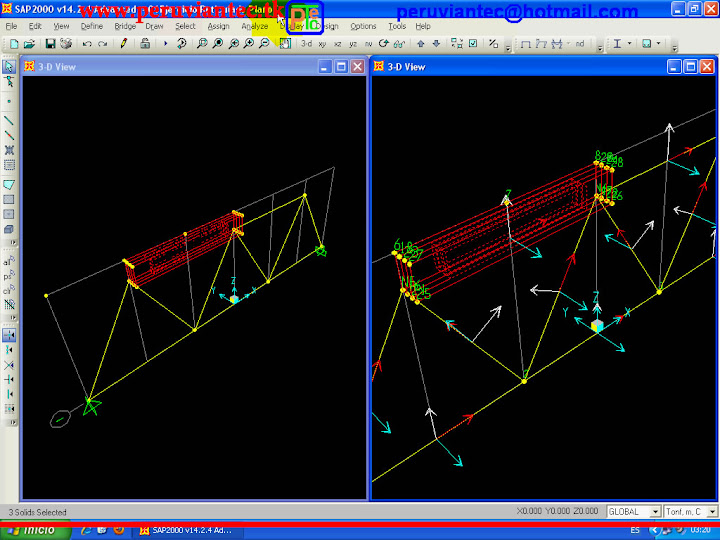The width and height of the screenshot is (720, 540).
Task: Open the Tools menu
Action: click(x=397, y=26)
